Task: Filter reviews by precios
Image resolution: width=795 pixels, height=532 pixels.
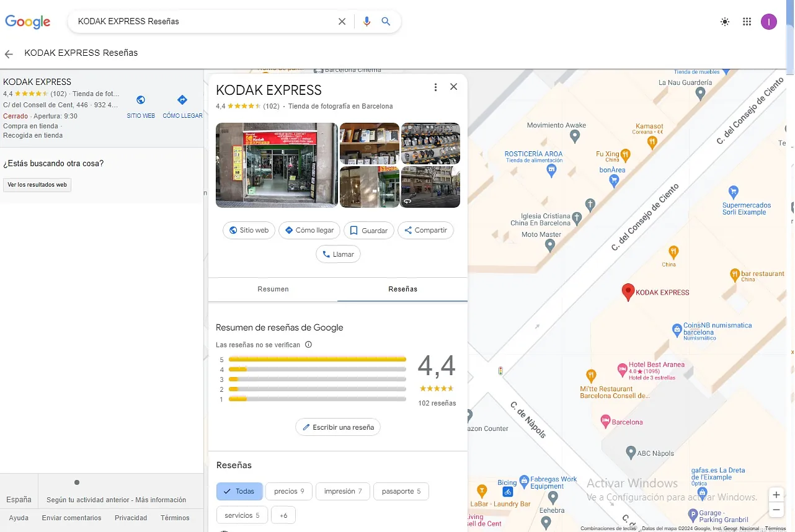Action: tap(289, 491)
